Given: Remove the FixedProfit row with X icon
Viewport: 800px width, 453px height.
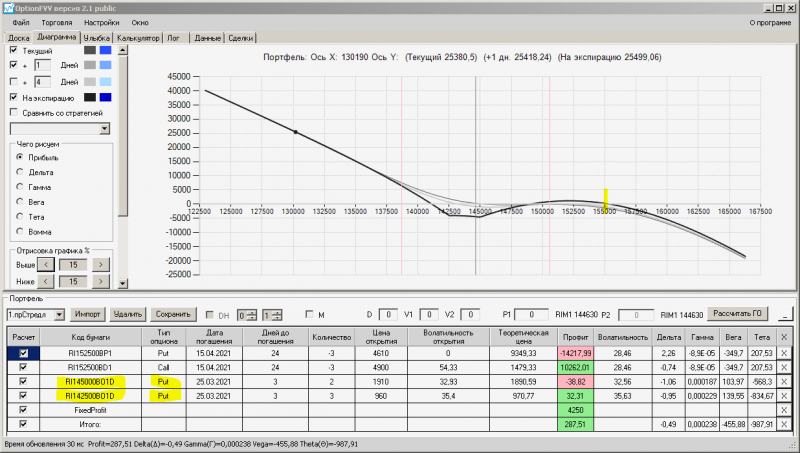Looking at the screenshot, I should [784, 410].
